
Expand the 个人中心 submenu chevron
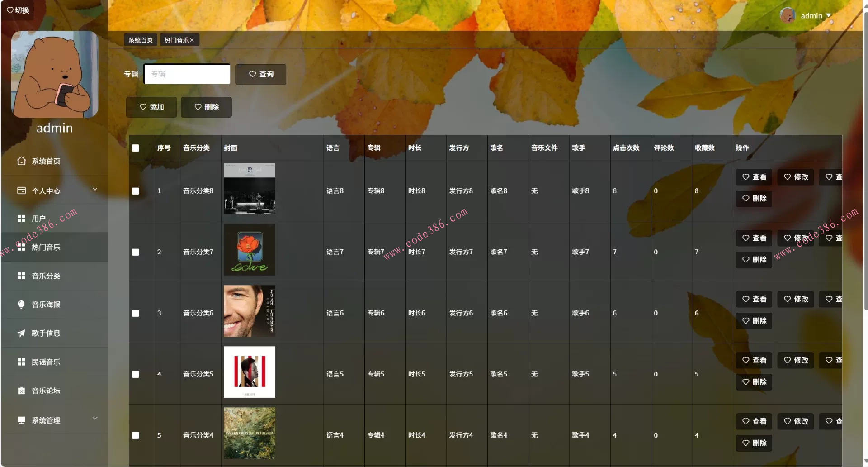click(95, 189)
